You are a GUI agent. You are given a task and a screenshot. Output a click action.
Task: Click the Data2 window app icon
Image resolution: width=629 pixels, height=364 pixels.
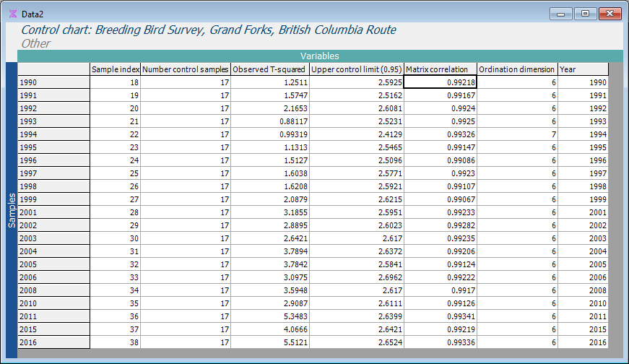12,14
